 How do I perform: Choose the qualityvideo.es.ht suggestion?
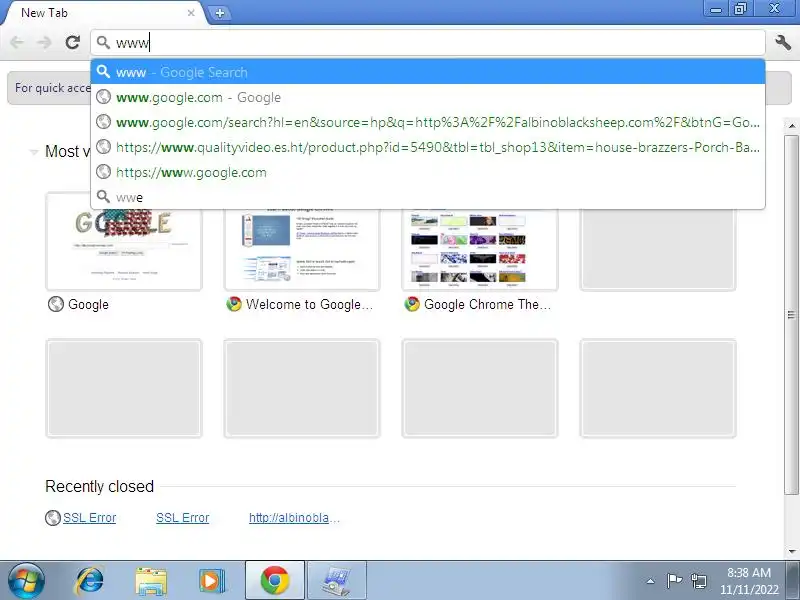[428, 147]
